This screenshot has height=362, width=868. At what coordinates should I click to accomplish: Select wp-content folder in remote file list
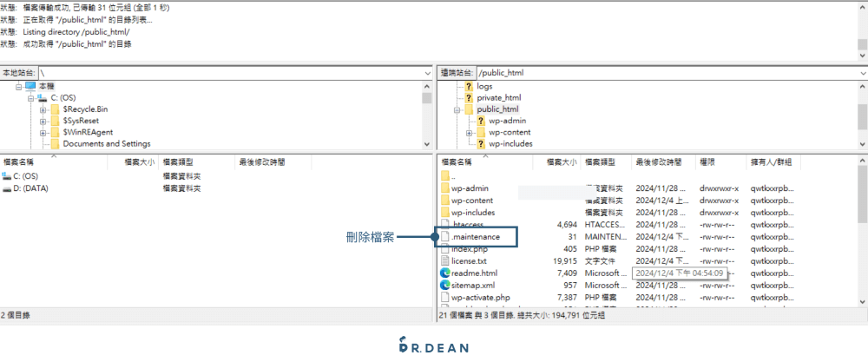pyautogui.click(x=472, y=201)
